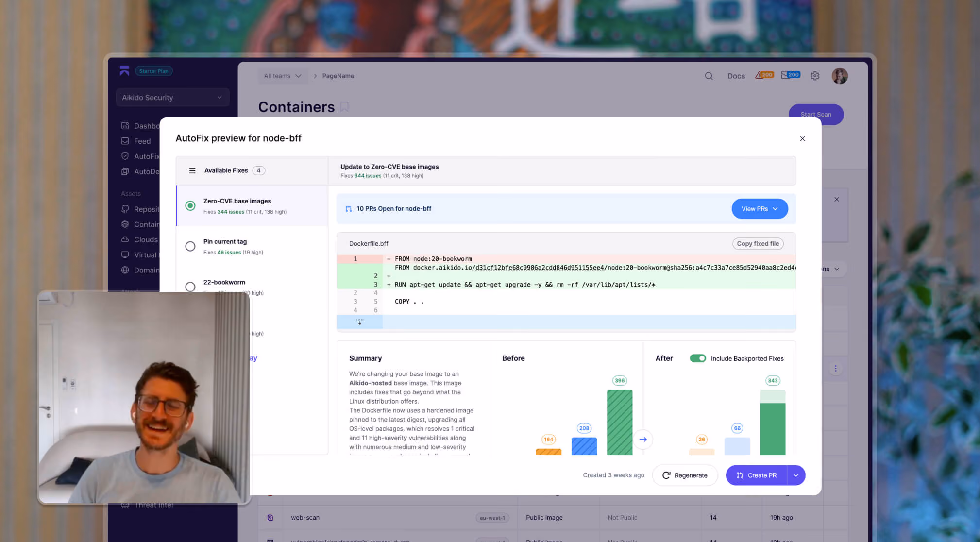Open the Create PR split arrow menu
Screen dimensions: 980x542
tap(796, 475)
